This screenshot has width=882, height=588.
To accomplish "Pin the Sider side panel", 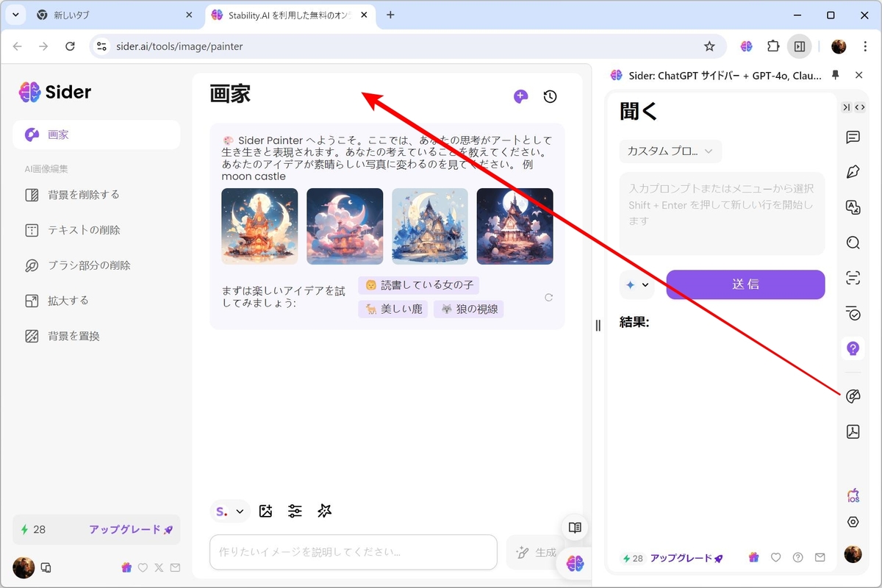I will (x=835, y=75).
